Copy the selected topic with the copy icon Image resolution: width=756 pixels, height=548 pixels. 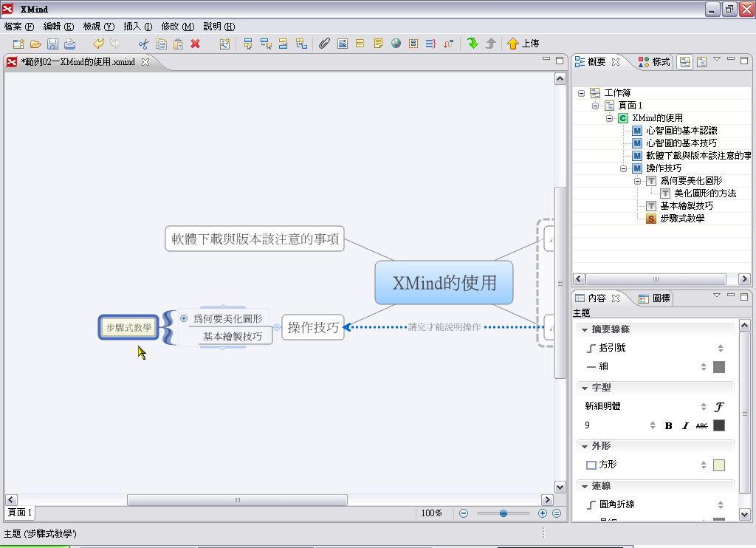[161, 44]
